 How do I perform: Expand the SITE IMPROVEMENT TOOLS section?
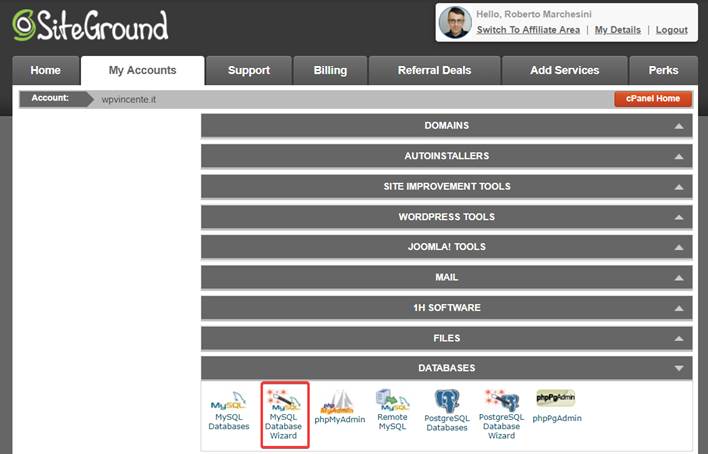click(447, 187)
